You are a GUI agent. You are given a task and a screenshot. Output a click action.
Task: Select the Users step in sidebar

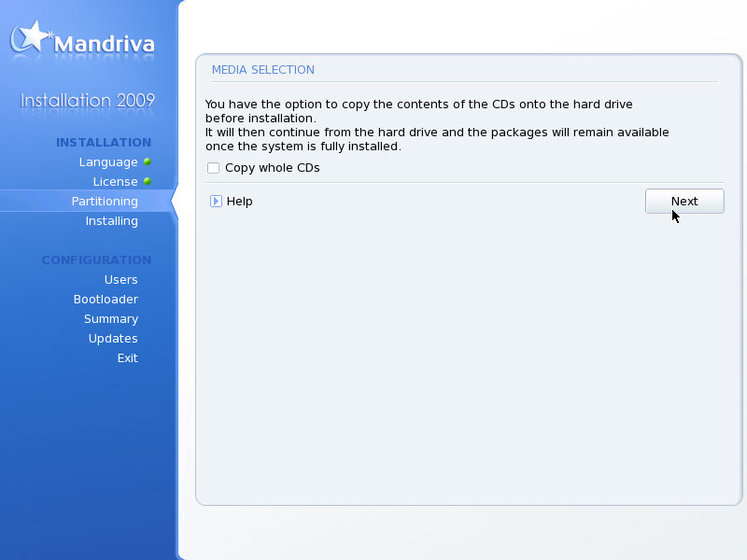(x=121, y=279)
